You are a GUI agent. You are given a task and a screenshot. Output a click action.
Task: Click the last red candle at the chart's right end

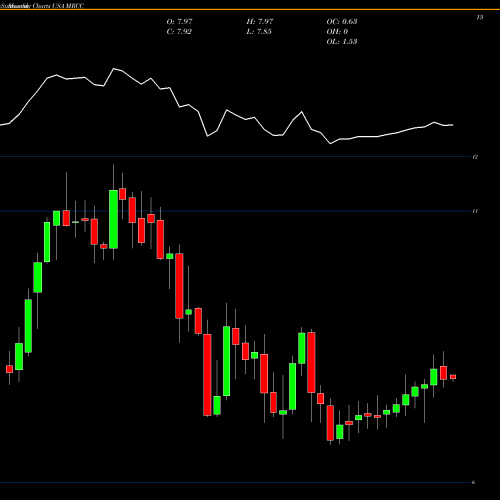click(453, 377)
